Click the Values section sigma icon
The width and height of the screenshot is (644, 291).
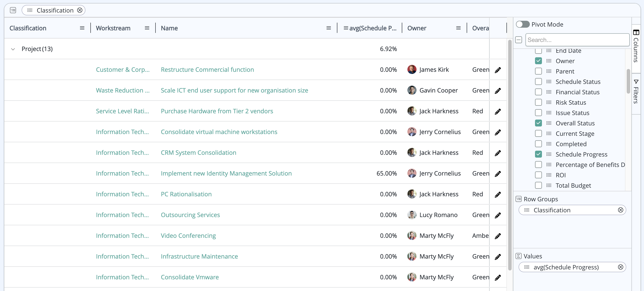519,256
